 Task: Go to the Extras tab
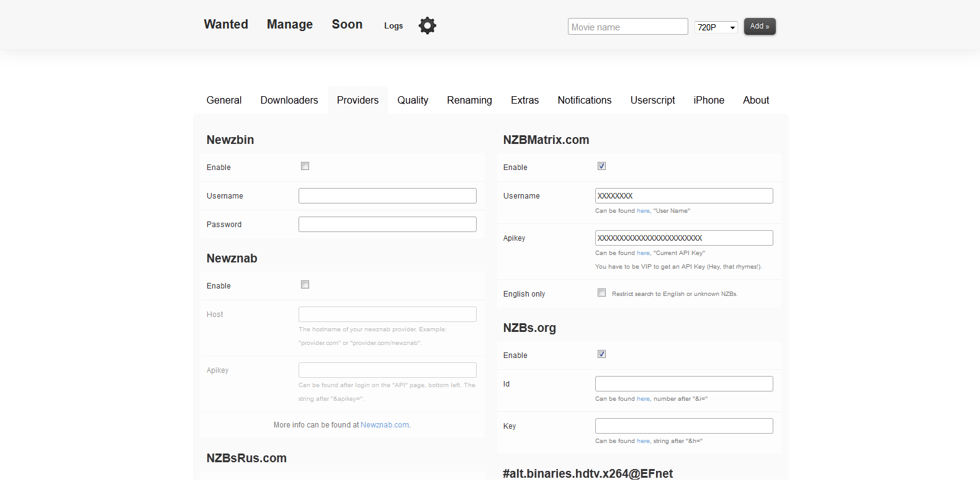pyautogui.click(x=524, y=100)
